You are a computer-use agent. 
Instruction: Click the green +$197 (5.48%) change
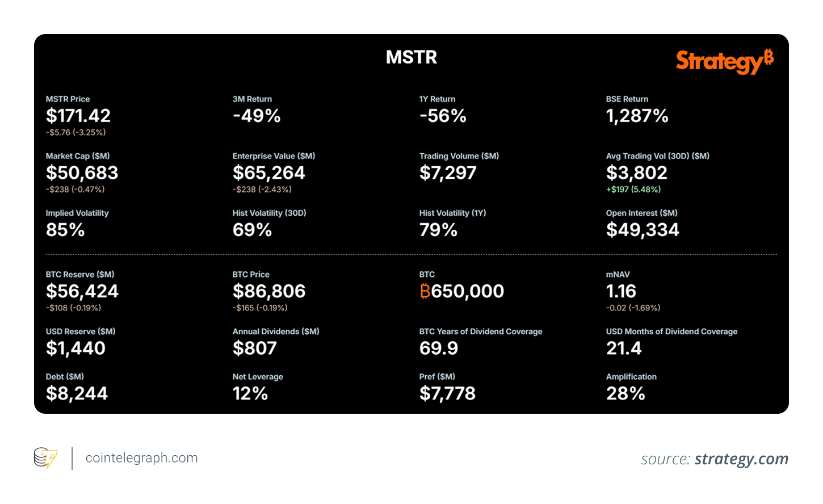(x=633, y=190)
